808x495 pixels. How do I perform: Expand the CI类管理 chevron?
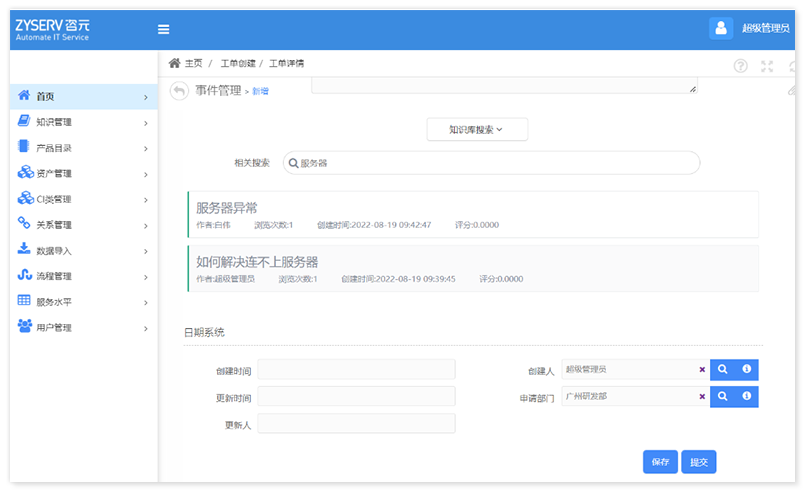pyautogui.click(x=146, y=200)
